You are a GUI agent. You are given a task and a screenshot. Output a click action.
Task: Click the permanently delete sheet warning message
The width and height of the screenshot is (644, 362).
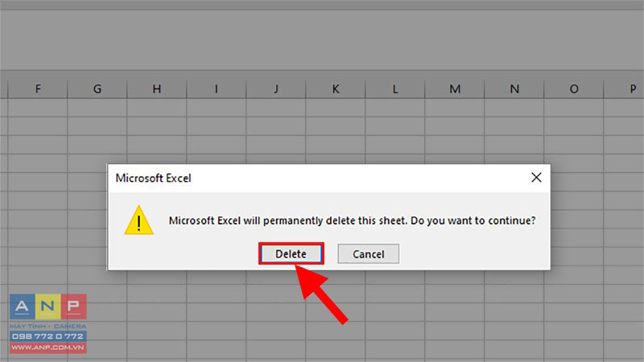click(352, 220)
